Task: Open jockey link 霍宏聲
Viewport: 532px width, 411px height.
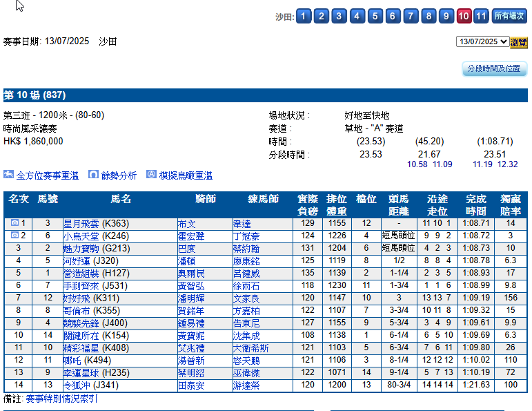Action: (x=191, y=236)
